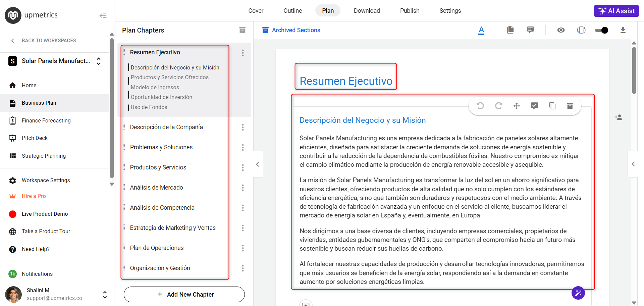Click the add collaborator person icon
Viewport: 644px width, 306px height.
(619, 117)
